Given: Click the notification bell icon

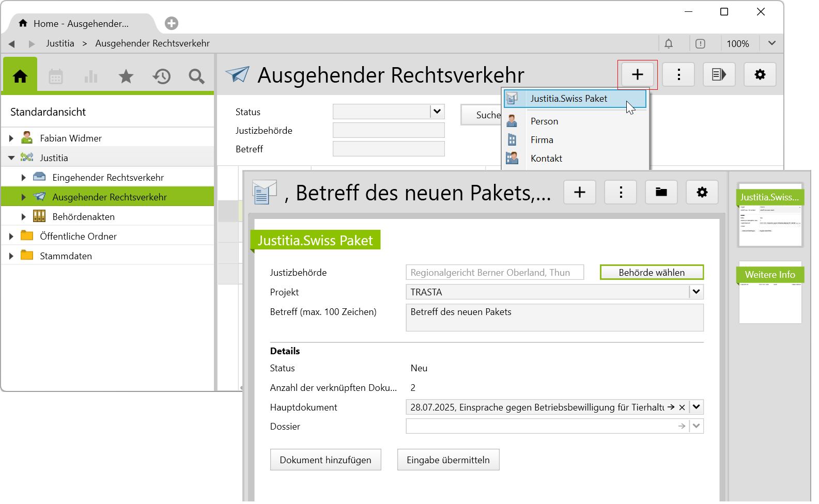Looking at the screenshot, I should (x=669, y=44).
